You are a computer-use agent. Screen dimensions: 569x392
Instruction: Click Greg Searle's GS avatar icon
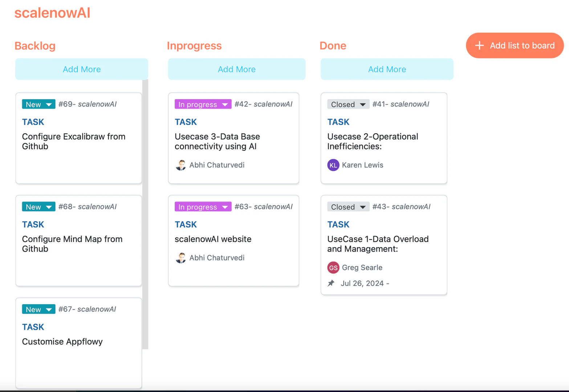333,268
